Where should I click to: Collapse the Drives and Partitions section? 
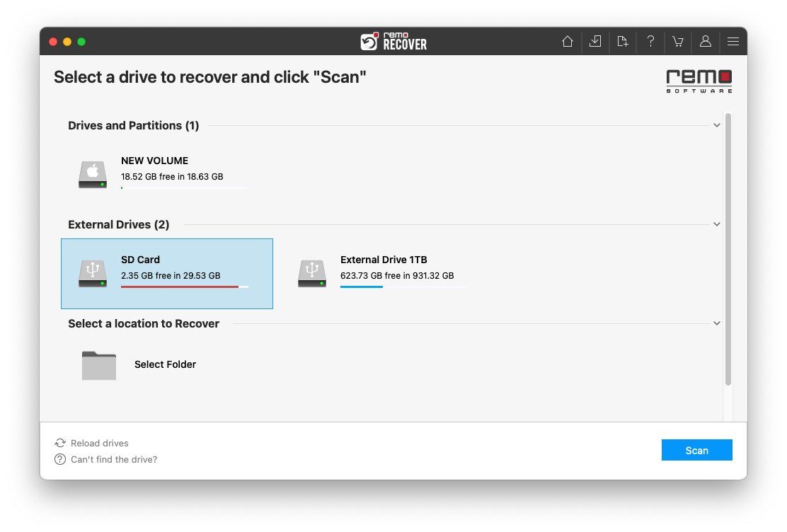[x=717, y=125]
